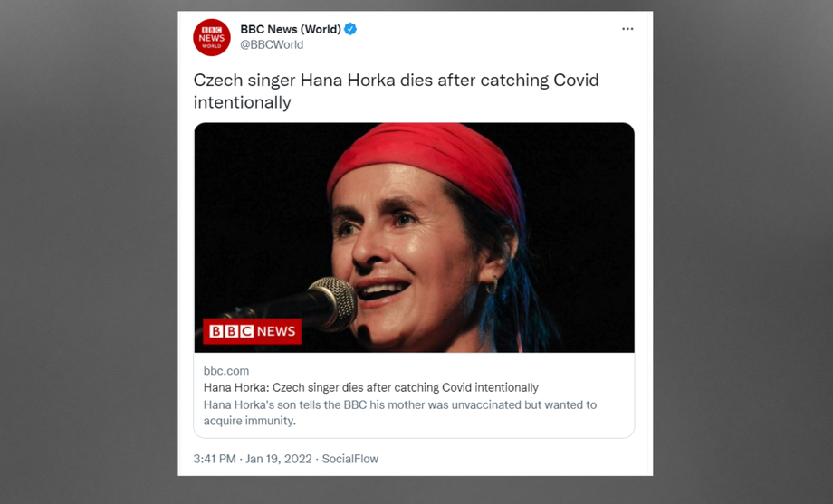Click the blue verified badge

350,29
